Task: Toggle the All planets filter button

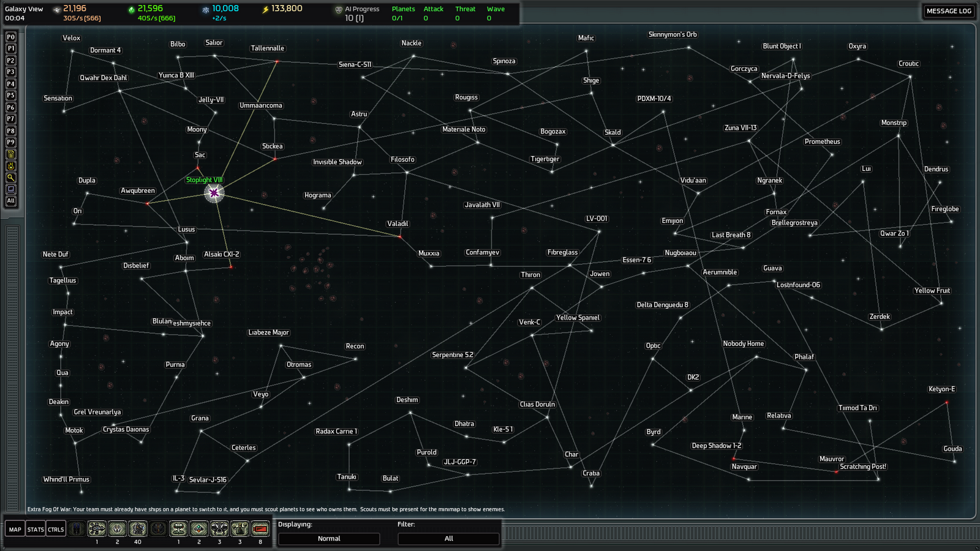Action: [10, 201]
